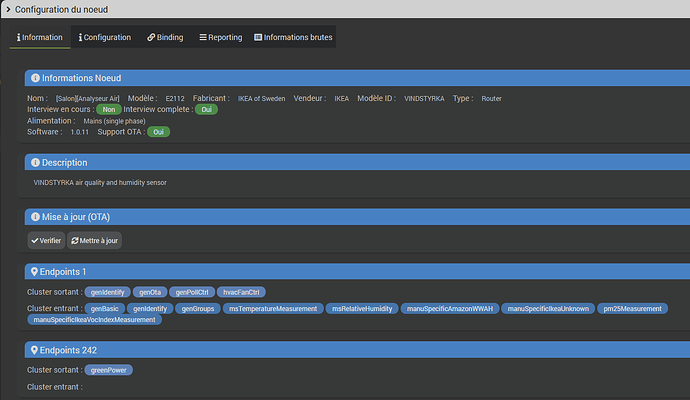The width and height of the screenshot is (690, 400).
Task: Click the checkmark icon in Verifier button
Action: coord(35,241)
